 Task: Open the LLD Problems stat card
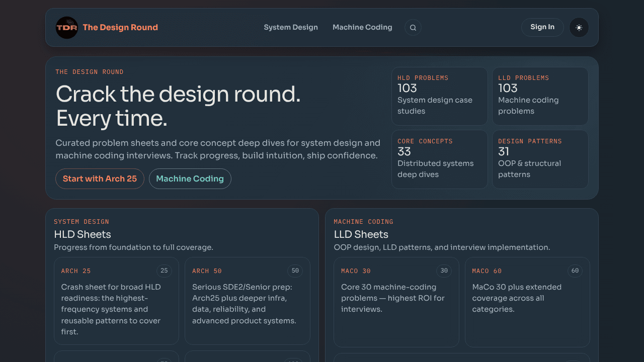tap(540, 96)
